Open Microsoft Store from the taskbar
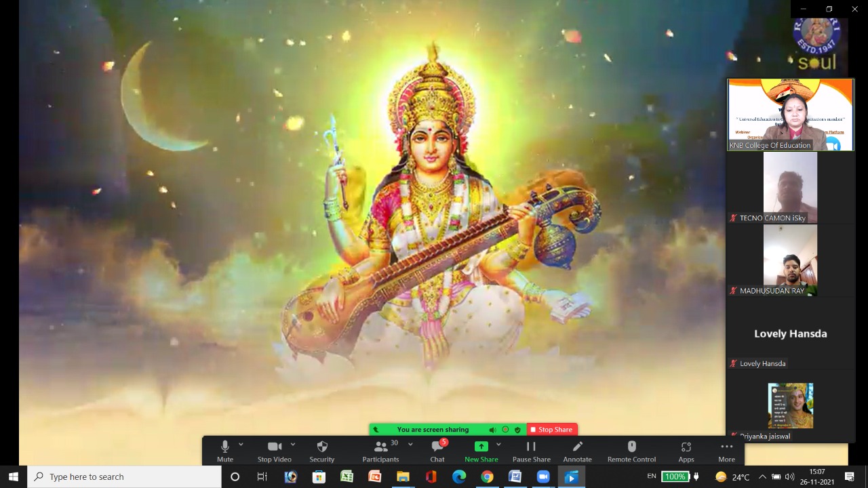 [319, 477]
